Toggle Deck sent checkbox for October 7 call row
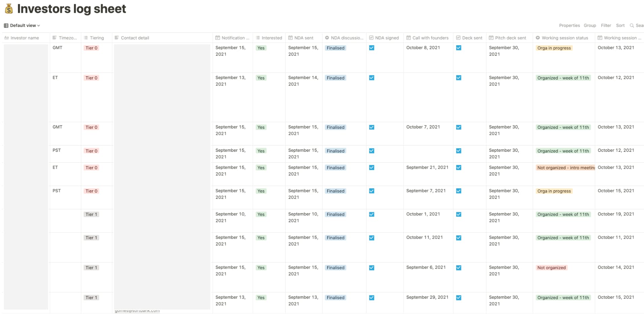The width and height of the screenshot is (644, 316). [x=459, y=127]
